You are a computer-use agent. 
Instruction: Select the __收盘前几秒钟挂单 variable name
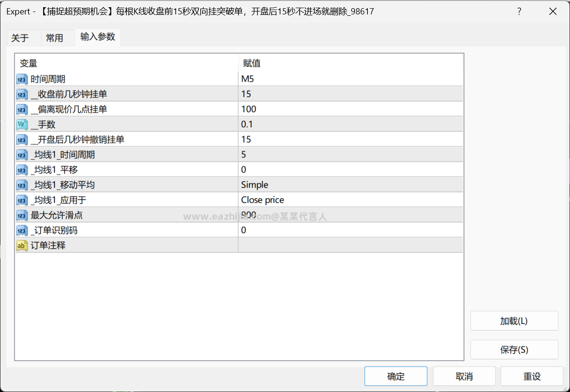pos(69,95)
